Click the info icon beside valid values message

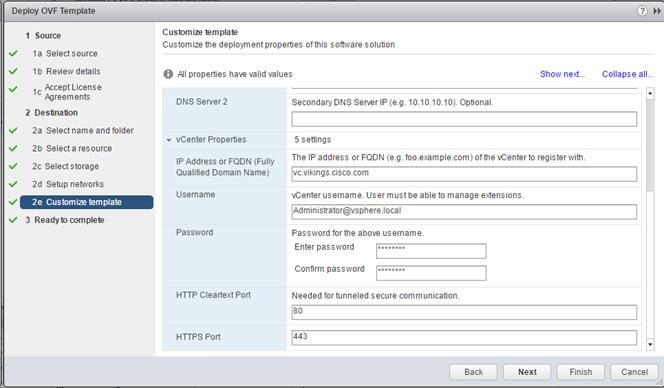pyautogui.click(x=168, y=74)
